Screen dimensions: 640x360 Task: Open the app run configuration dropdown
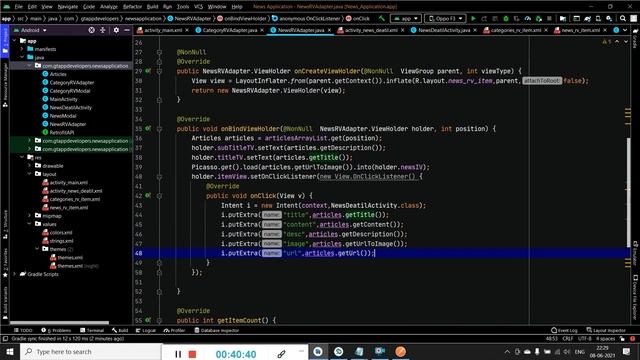405,18
